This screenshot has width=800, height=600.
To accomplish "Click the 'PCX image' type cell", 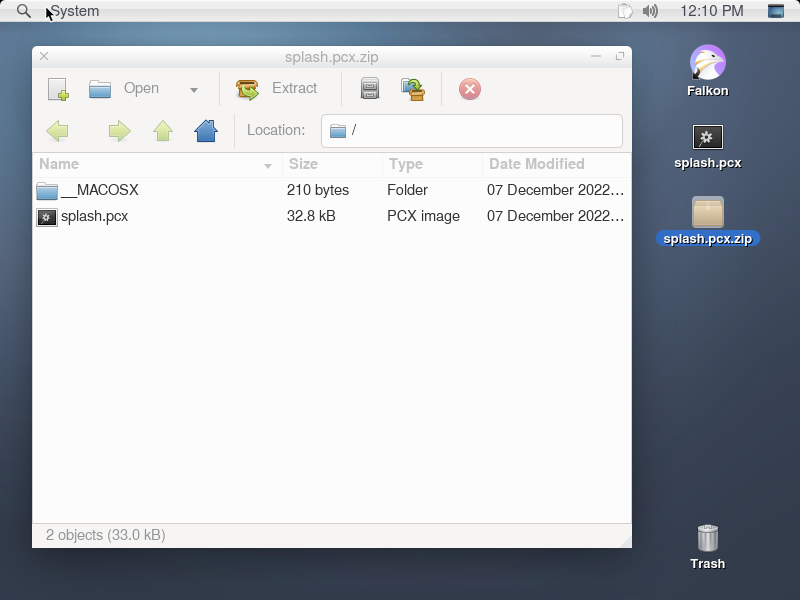I will pyautogui.click(x=423, y=216).
